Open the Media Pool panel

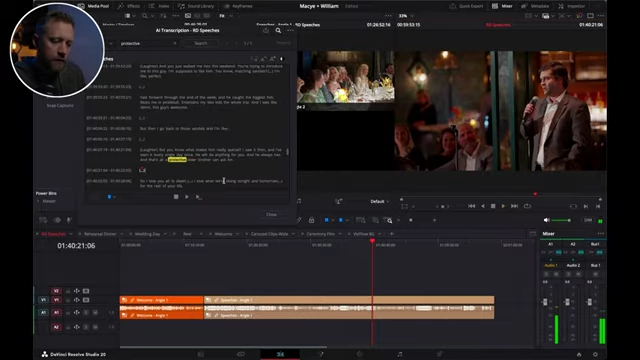(x=93, y=6)
